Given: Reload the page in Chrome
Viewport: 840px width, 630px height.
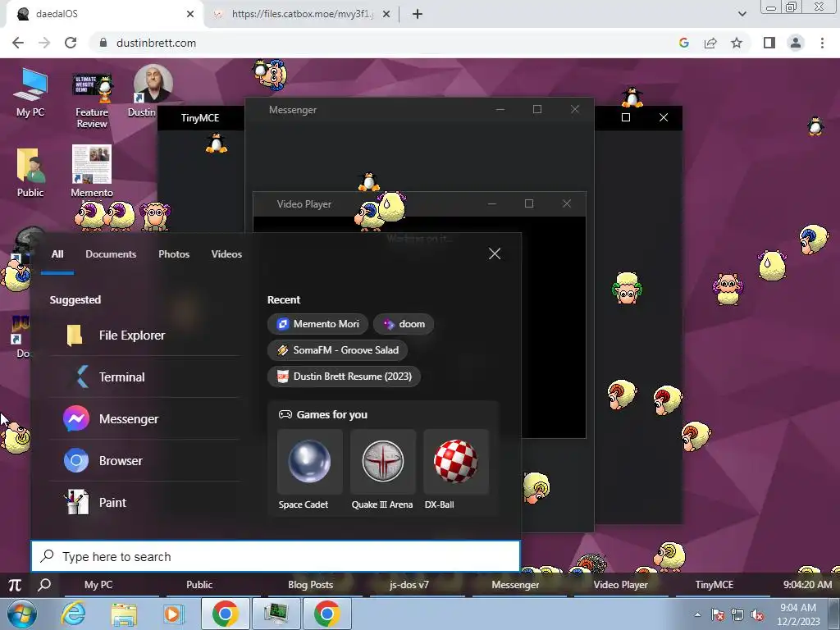Looking at the screenshot, I should (71, 43).
